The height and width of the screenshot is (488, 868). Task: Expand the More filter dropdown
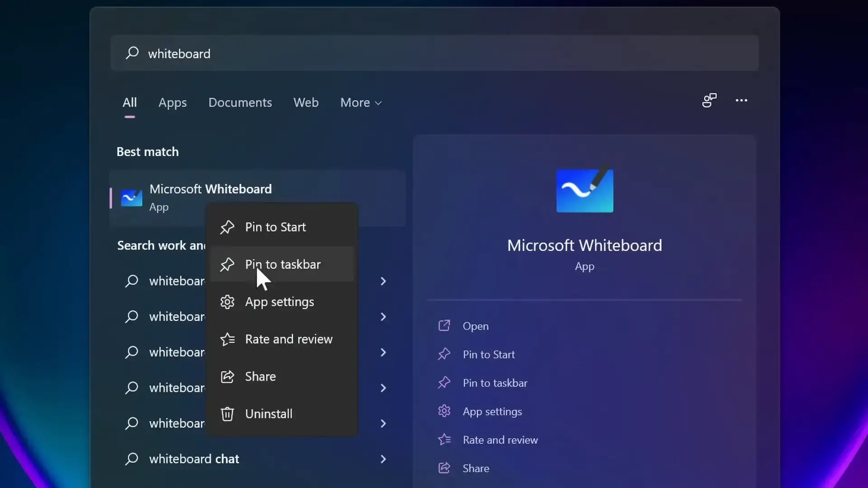361,103
